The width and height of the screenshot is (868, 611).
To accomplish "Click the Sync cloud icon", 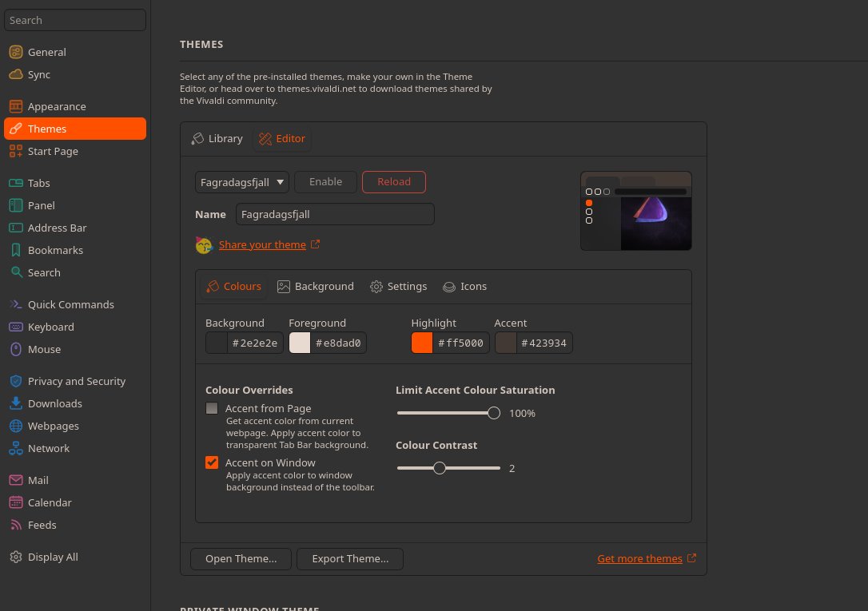I will coord(16,74).
